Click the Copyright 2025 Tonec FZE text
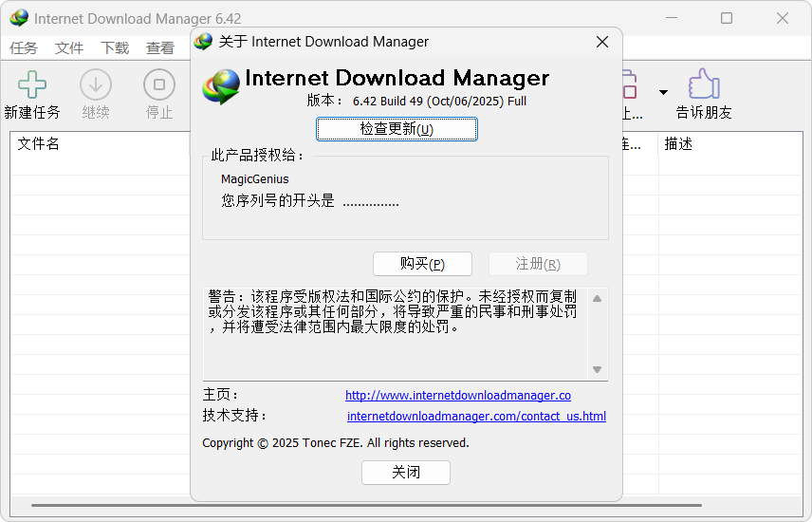The image size is (812, 522). click(x=336, y=443)
